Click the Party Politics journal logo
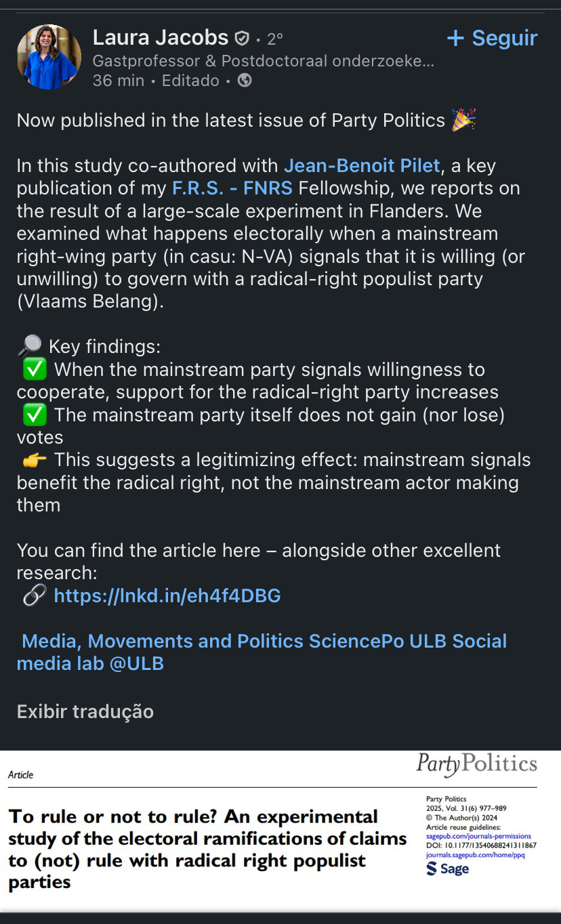This screenshot has height=924, width=561. tap(476, 764)
